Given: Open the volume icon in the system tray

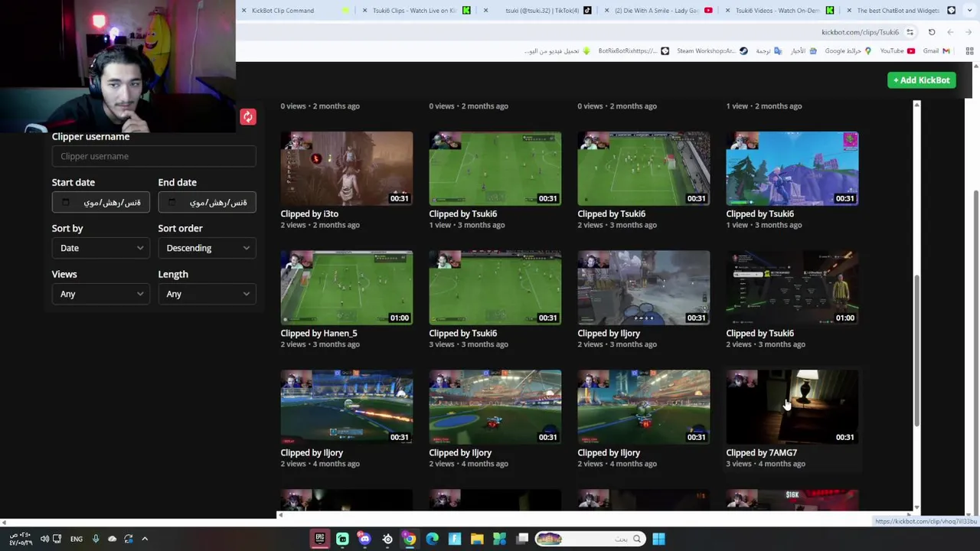Looking at the screenshot, I should (x=44, y=539).
